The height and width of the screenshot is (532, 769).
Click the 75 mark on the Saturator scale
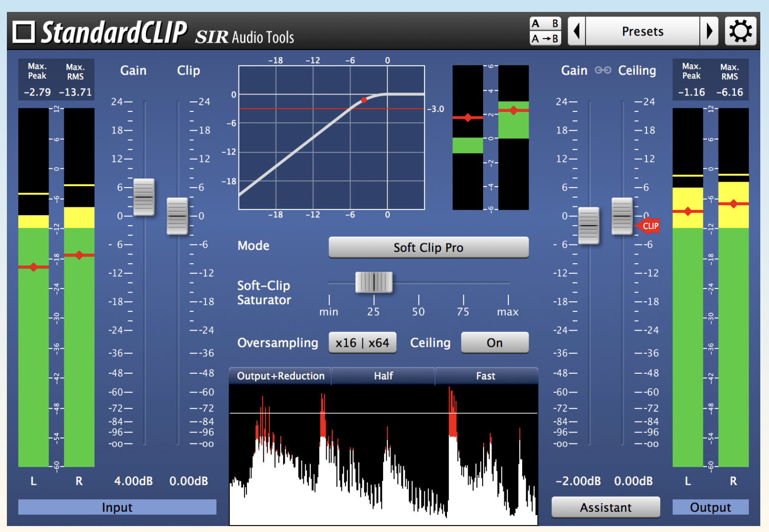click(463, 311)
